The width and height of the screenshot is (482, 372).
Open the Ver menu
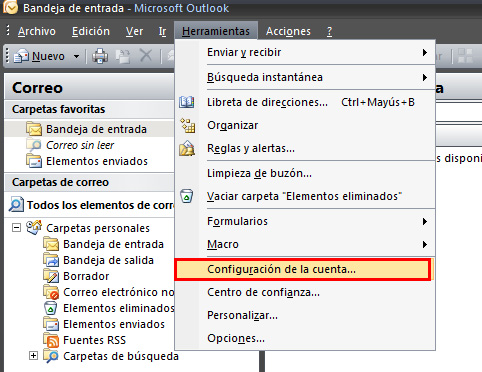(x=134, y=31)
